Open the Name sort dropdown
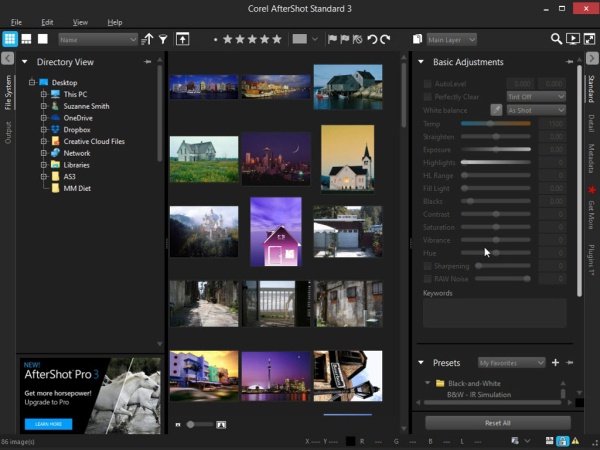The width and height of the screenshot is (600, 450). click(98, 39)
